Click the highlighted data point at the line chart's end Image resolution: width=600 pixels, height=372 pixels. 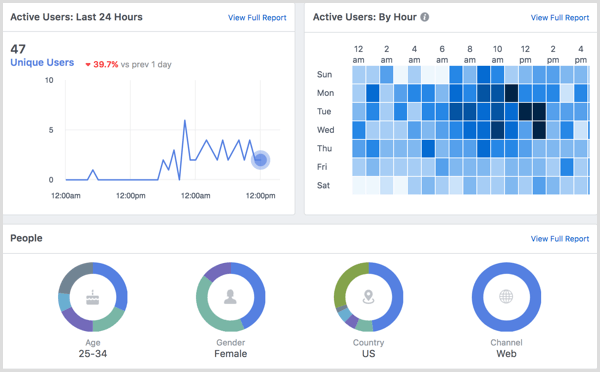point(261,160)
